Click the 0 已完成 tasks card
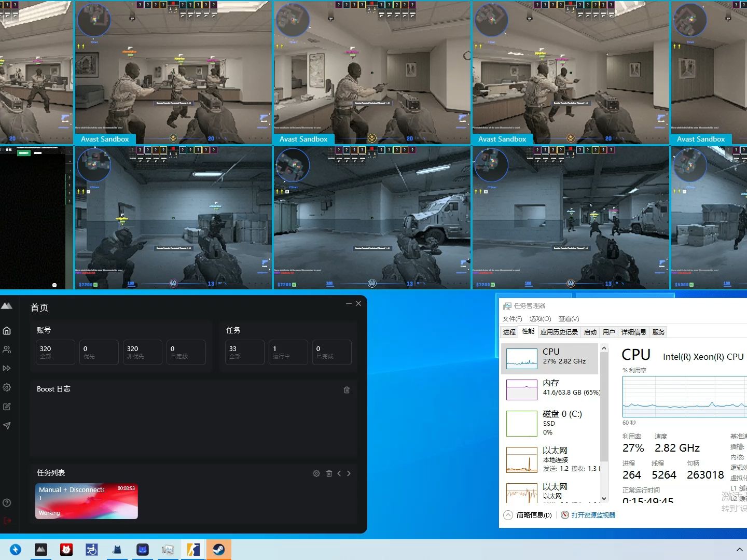 coord(332,352)
